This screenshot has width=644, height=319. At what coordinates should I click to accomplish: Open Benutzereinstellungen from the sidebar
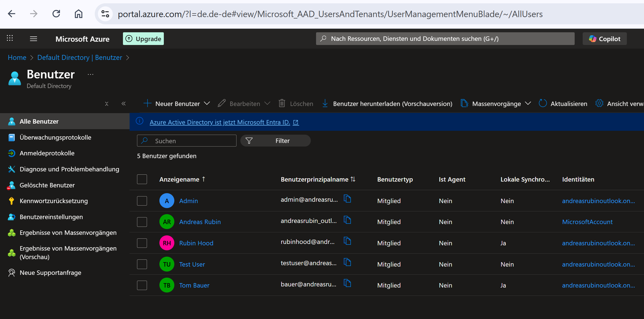(x=51, y=217)
